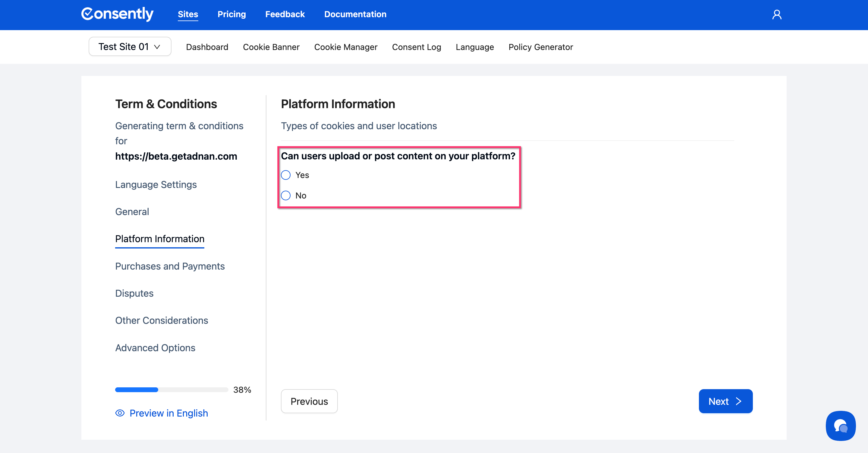The width and height of the screenshot is (868, 453).
Task: Jump to Advanced Options step
Action: coord(155,348)
